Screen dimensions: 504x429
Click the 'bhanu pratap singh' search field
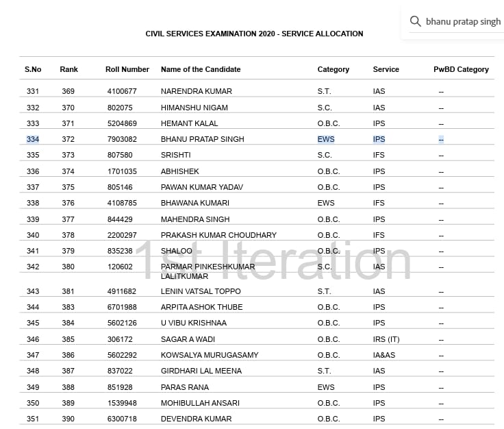[463, 21]
